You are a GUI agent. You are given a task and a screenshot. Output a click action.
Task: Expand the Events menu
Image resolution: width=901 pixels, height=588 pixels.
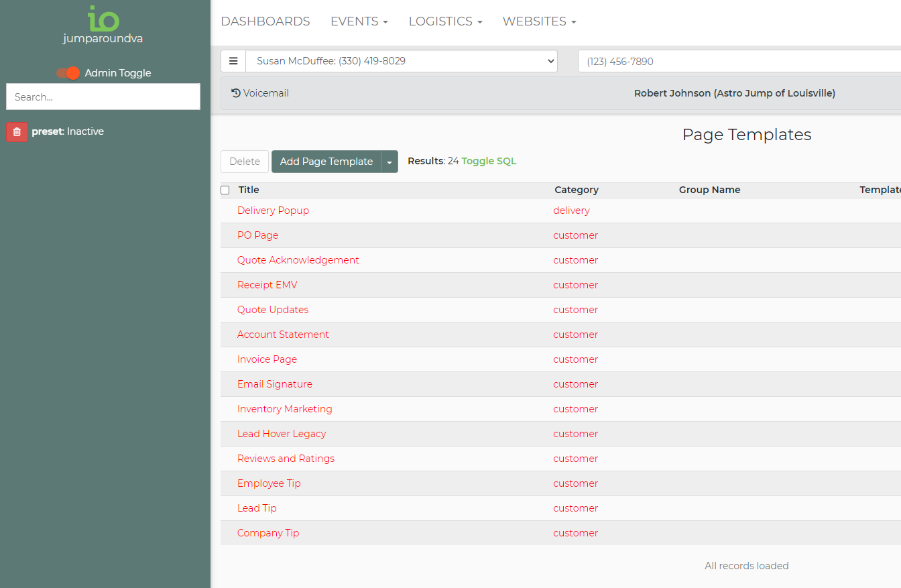[359, 21]
